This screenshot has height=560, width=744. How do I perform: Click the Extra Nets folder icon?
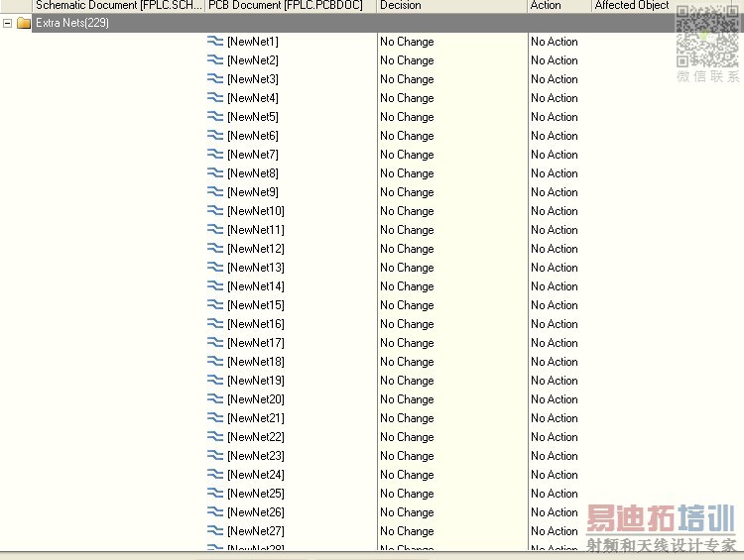(24, 23)
